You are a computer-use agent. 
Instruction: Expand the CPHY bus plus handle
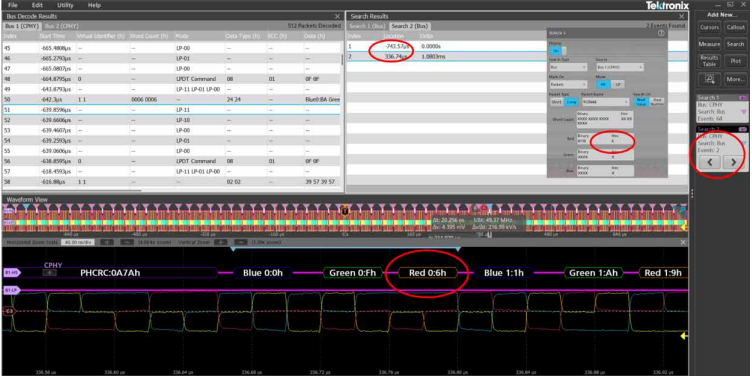coord(50,272)
